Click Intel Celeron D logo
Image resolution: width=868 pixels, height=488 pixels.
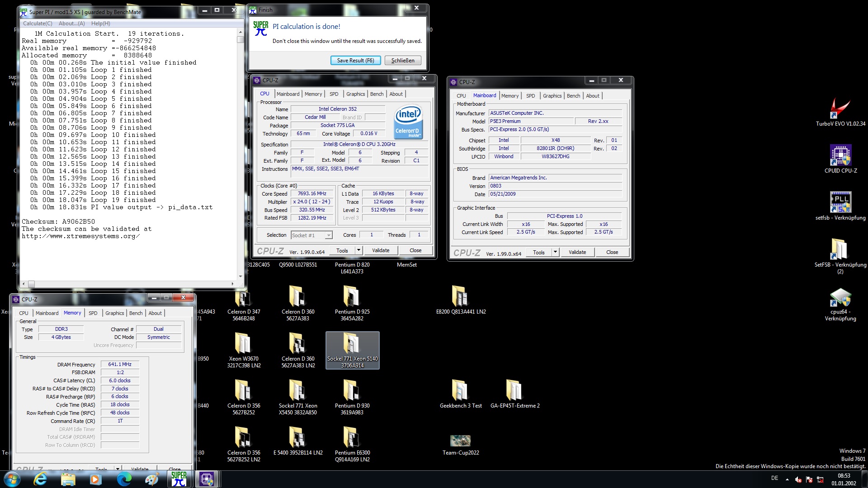pyautogui.click(x=408, y=122)
